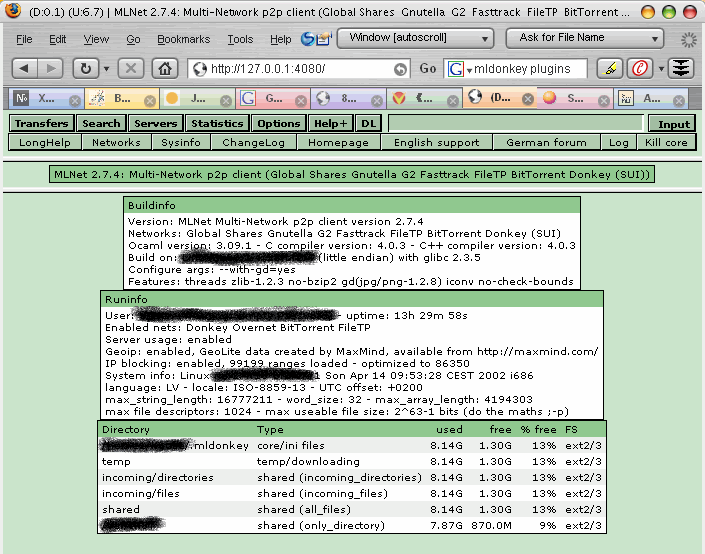This screenshot has width=705, height=554.
Task: Open the Window [autoscroll] dropdown
Action: [415, 38]
